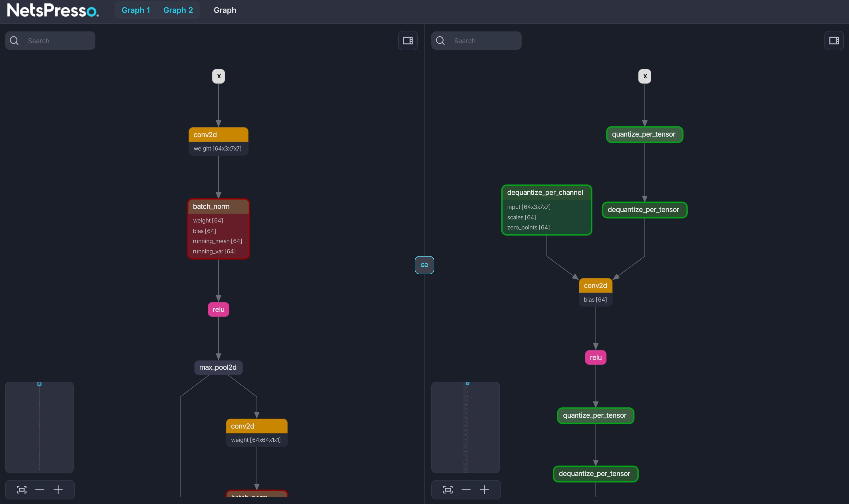Toggle the right graph side panel
Screen dimensions: 849x504
834,41
